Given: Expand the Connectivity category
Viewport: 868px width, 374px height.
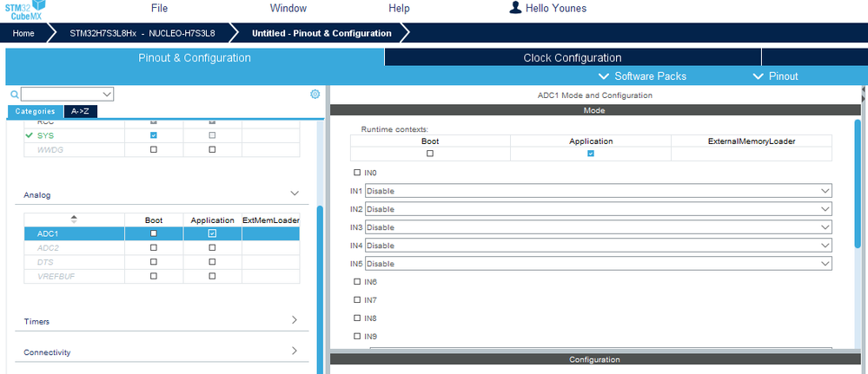Looking at the screenshot, I should point(294,351).
